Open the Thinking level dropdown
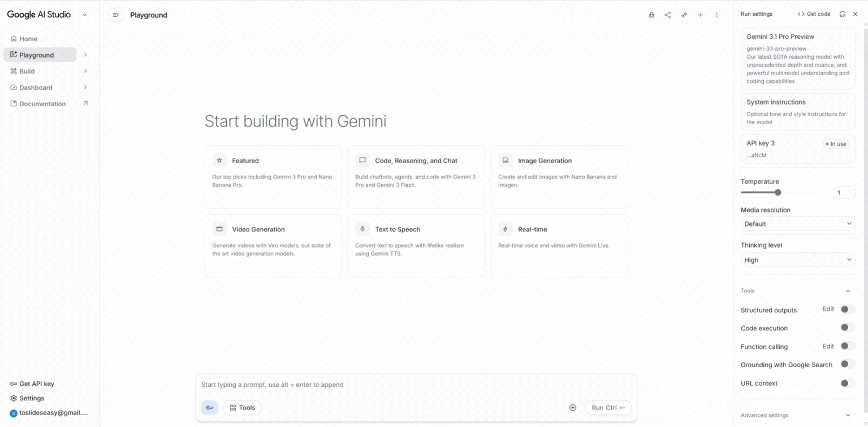 pos(797,260)
